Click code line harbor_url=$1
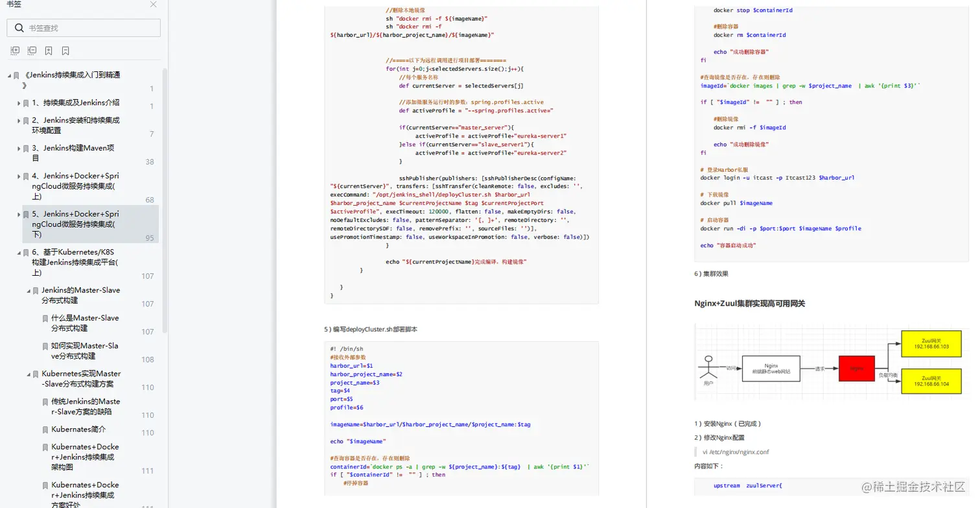 [x=351, y=366]
